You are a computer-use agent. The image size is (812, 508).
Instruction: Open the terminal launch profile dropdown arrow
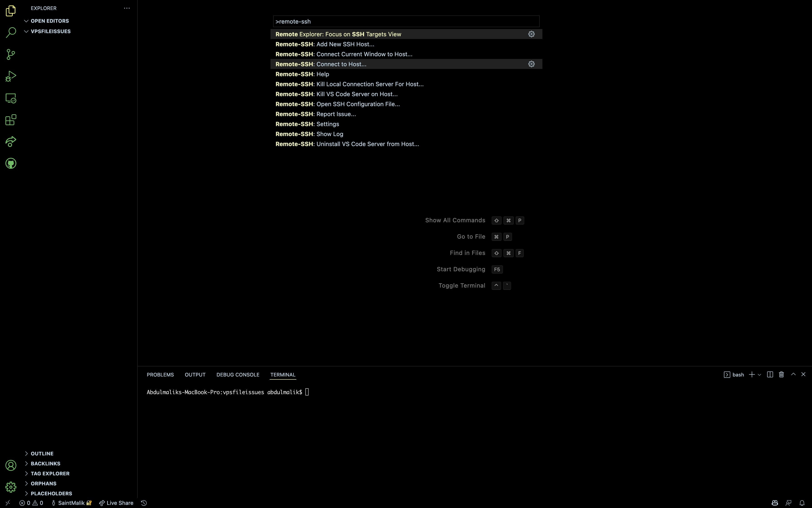tap(759, 375)
